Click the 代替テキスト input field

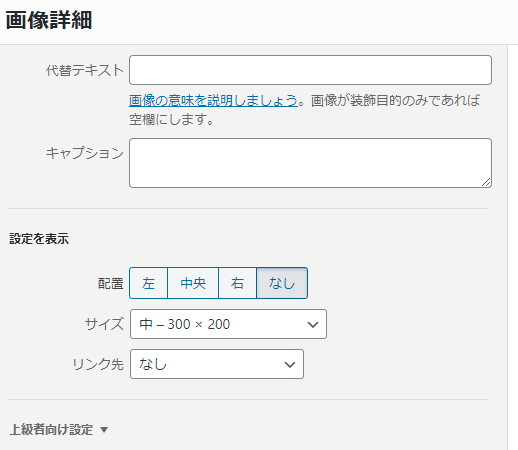[310, 70]
